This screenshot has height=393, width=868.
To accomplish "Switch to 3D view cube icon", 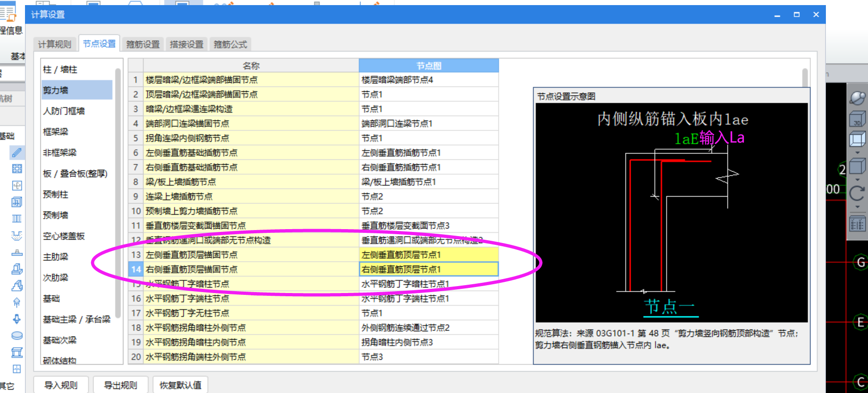I will pos(857,119).
